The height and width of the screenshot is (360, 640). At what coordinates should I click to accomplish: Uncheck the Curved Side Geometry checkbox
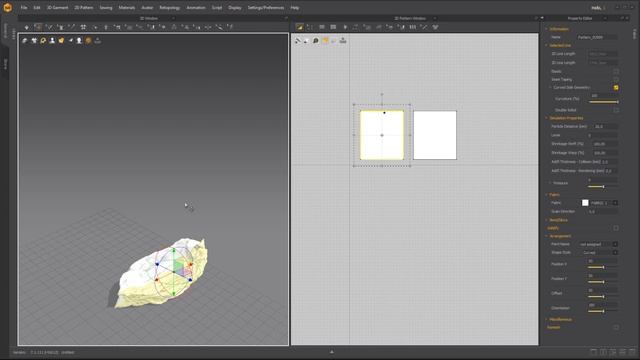616,87
